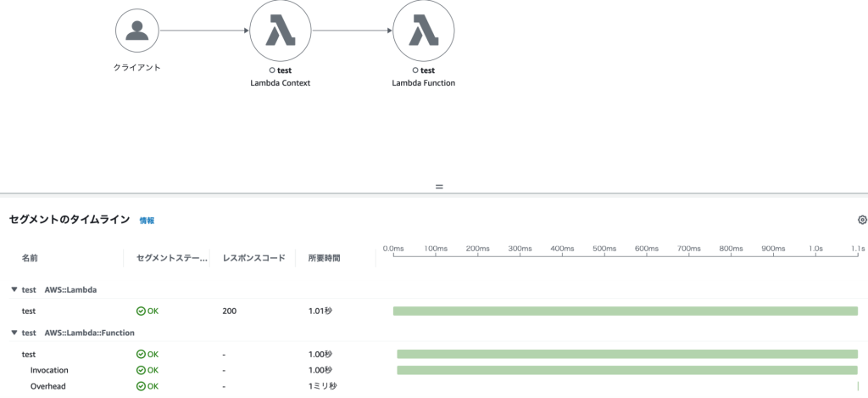Open the 情報 info link
Image resolution: width=868 pixels, height=398 pixels.
[x=147, y=221]
